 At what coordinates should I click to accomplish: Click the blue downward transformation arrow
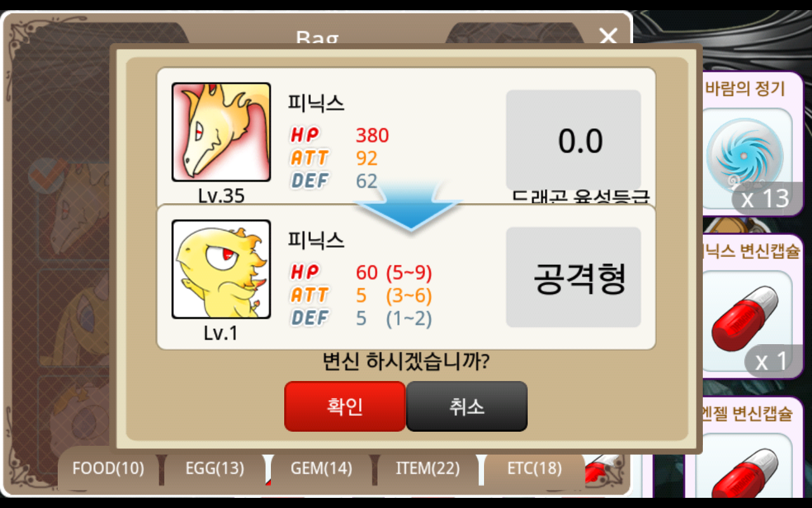407,204
